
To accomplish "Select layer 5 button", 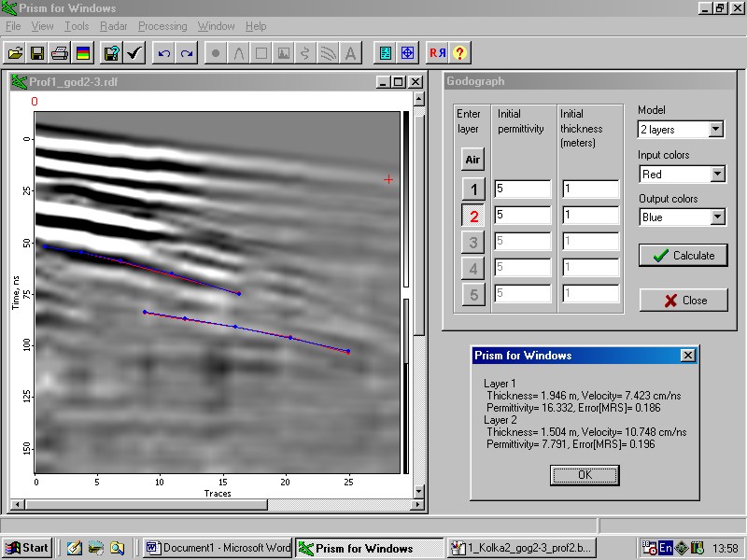I will [x=473, y=294].
